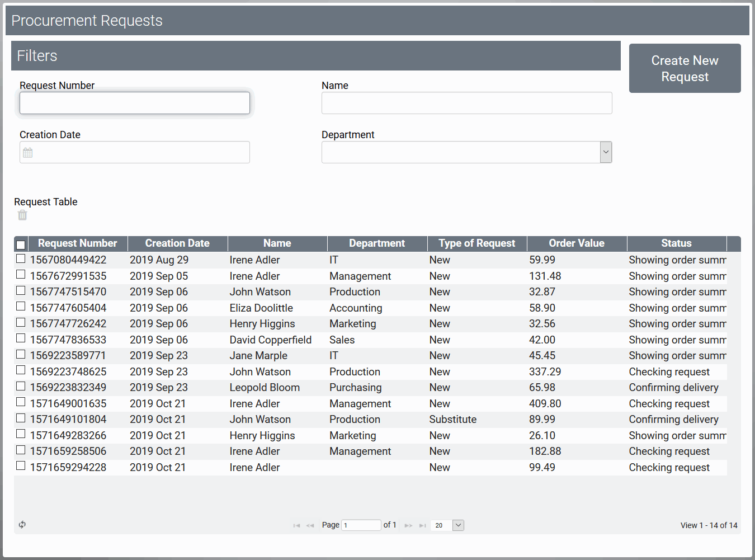755x560 pixels.
Task: Go to previous page pager icon
Action: (310, 525)
